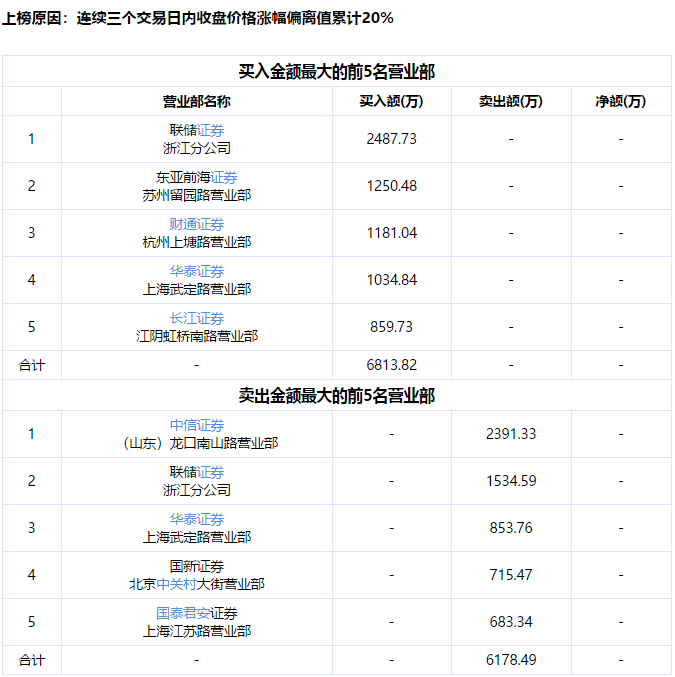This screenshot has width=675, height=677.
Task: Click 合计 label in buy table
Action: 32,365
